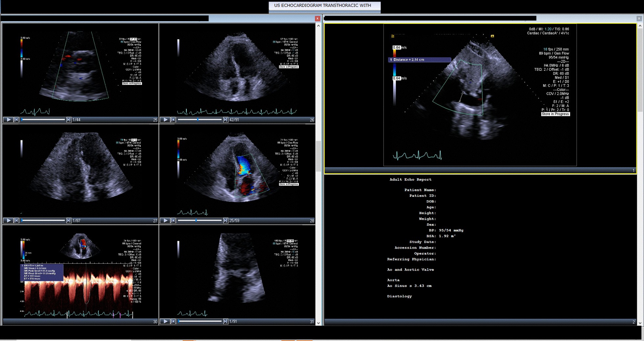The height and width of the screenshot is (341, 644).
Task: Play clip 25 with the play button
Action: coord(9,120)
